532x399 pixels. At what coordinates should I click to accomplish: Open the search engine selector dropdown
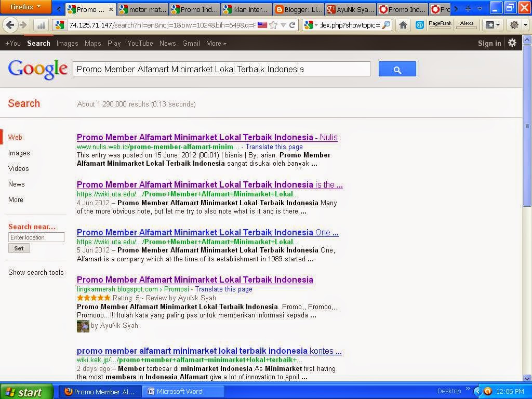[x=310, y=25]
